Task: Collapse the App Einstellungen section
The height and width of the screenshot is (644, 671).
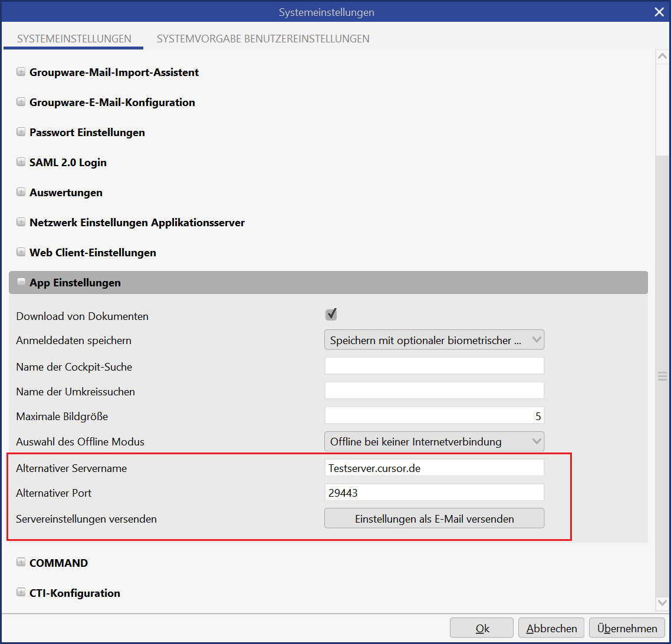Action: [21, 283]
